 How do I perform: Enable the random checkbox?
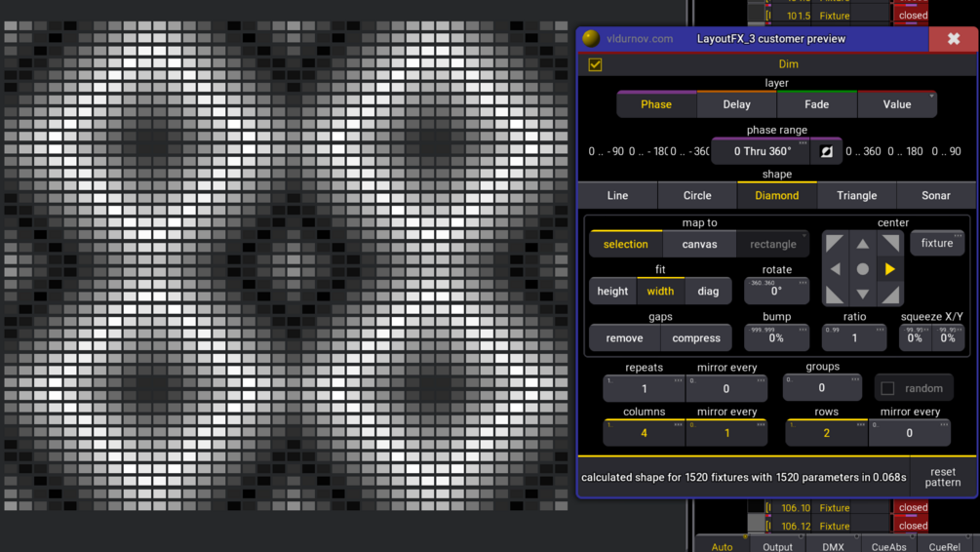point(887,388)
